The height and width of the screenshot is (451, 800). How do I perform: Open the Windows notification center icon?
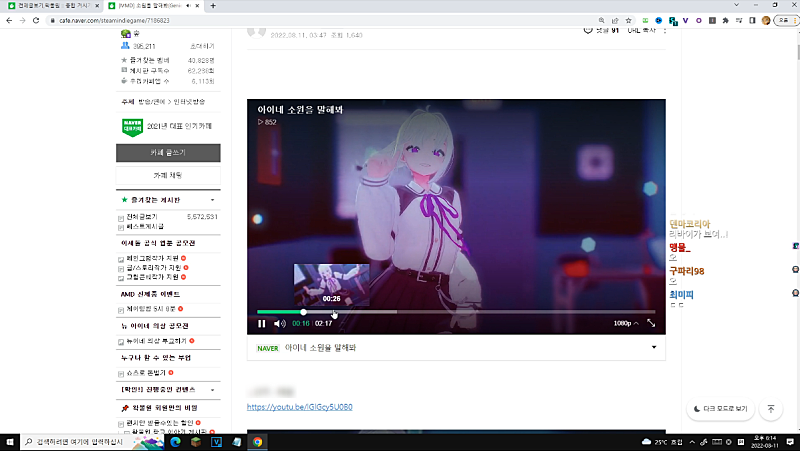click(790, 442)
